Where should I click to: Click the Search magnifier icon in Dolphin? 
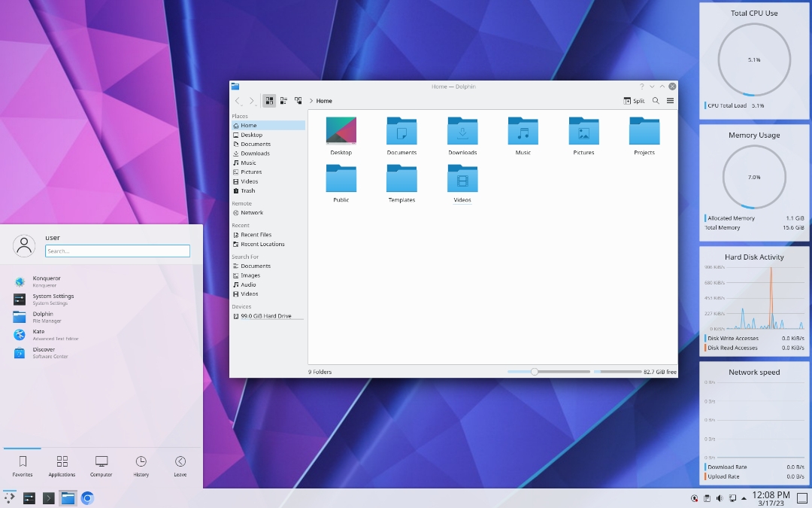(x=656, y=101)
